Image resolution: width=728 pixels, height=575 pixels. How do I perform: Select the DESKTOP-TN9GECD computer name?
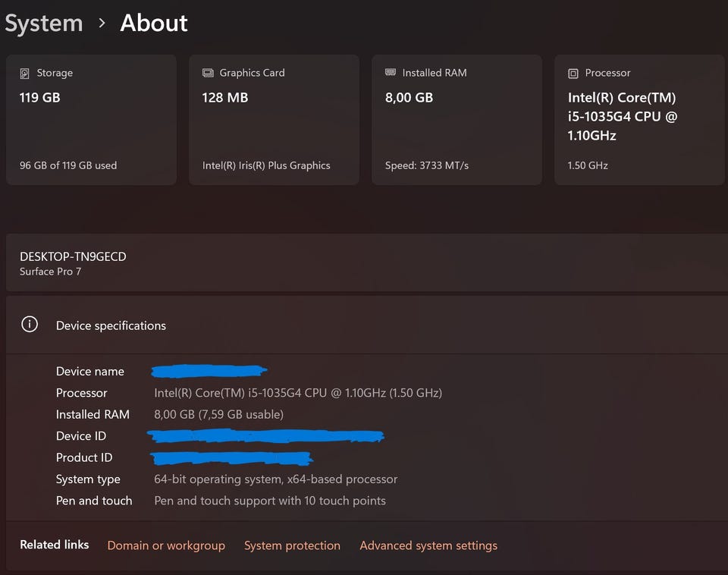click(73, 256)
